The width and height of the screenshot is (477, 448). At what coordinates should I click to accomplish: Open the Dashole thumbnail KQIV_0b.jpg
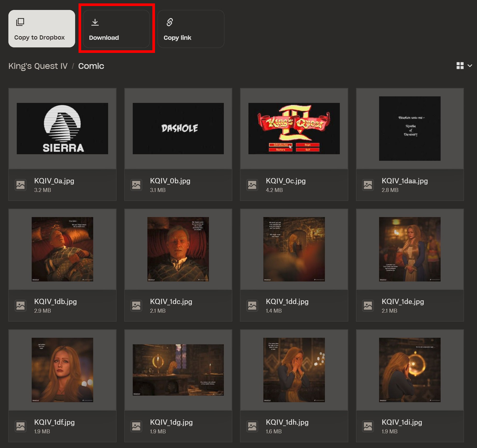(178, 129)
